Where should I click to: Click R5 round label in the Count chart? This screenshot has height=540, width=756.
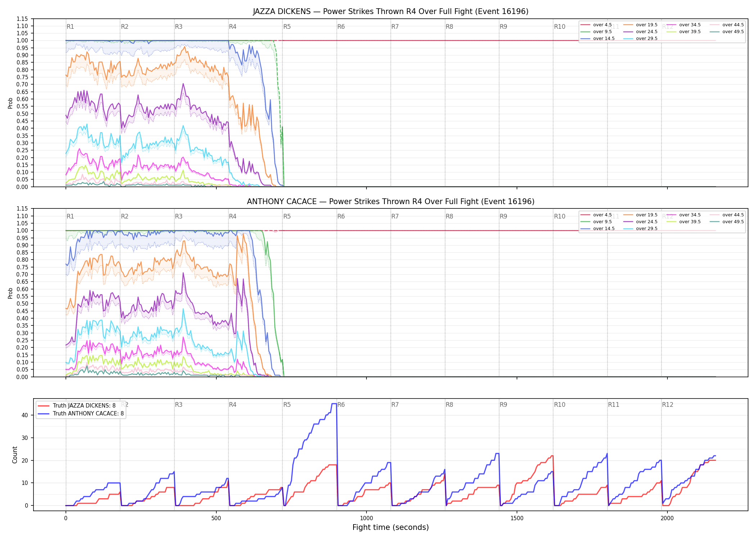pyautogui.click(x=287, y=405)
